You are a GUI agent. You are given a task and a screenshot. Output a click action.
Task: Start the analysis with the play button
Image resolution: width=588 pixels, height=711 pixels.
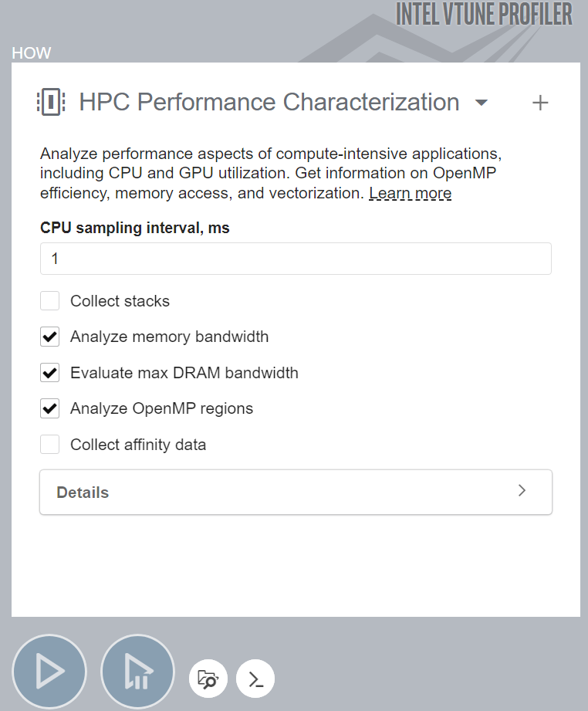pyautogui.click(x=50, y=672)
